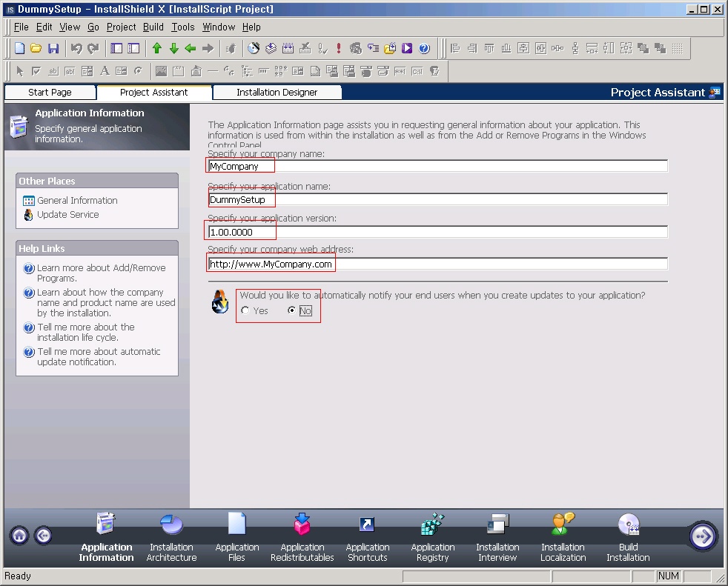The image size is (728, 586).
Task: Open the Edit menu
Action: coord(44,27)
